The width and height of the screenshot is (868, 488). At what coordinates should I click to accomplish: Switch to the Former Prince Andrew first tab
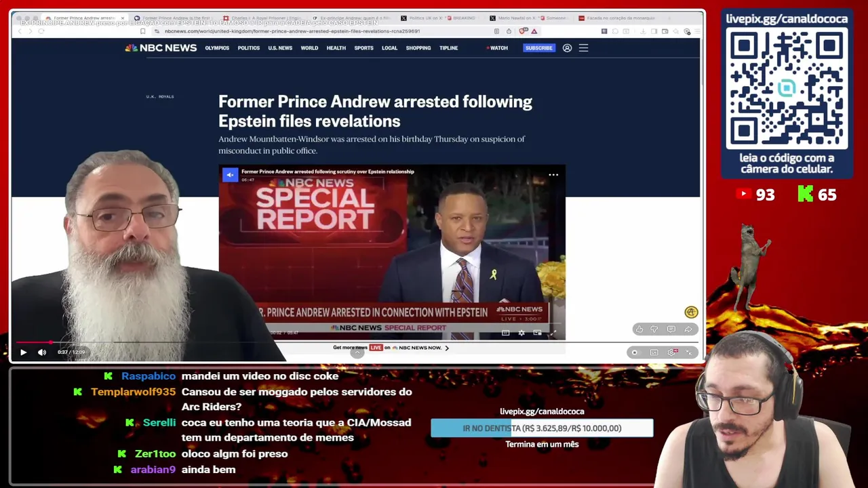click(x=84, y=18)
